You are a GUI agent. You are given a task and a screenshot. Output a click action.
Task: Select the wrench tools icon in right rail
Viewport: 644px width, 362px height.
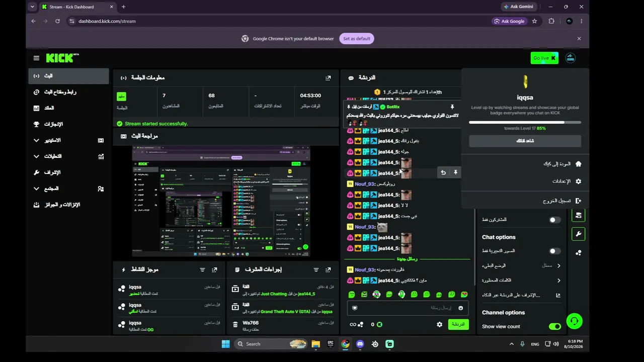578,234
